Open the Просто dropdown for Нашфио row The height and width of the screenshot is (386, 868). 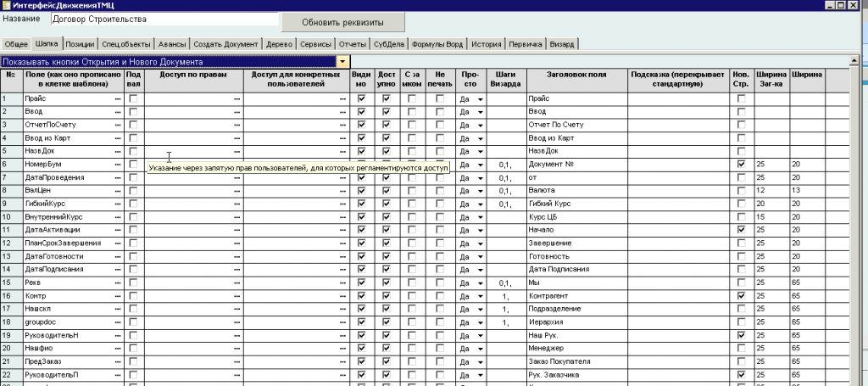click(x=480, y=349)
